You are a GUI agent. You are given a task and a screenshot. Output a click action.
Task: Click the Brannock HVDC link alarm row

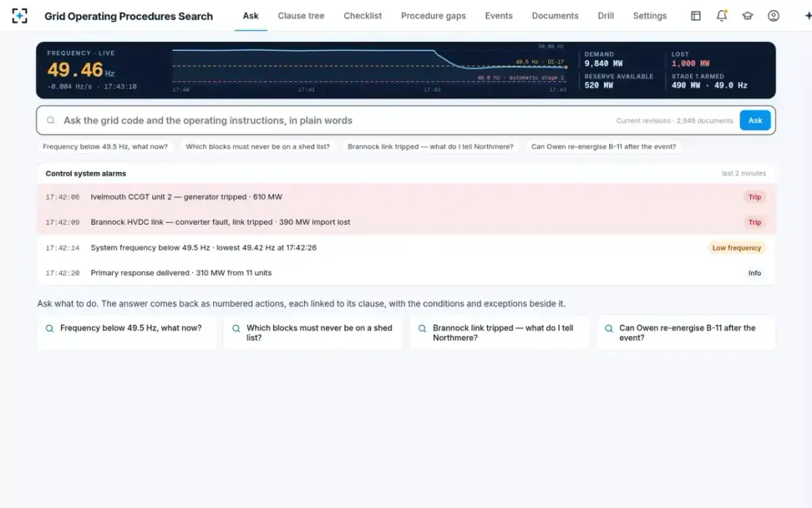point(406,222)
